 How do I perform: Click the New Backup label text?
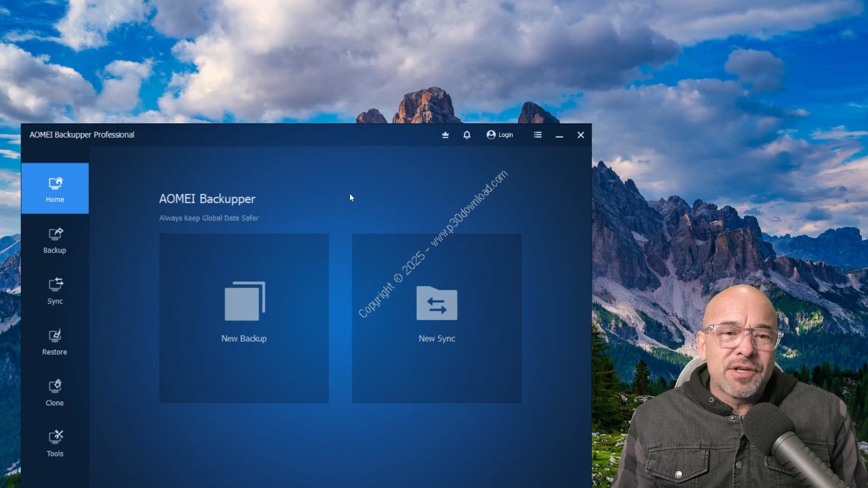coord(244,338)
